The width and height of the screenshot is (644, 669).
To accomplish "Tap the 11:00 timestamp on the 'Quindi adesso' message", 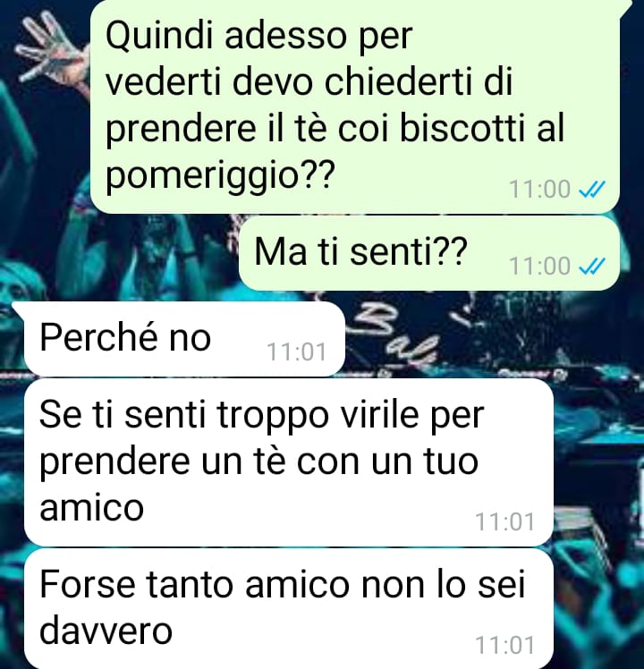I will pos(540,189).
